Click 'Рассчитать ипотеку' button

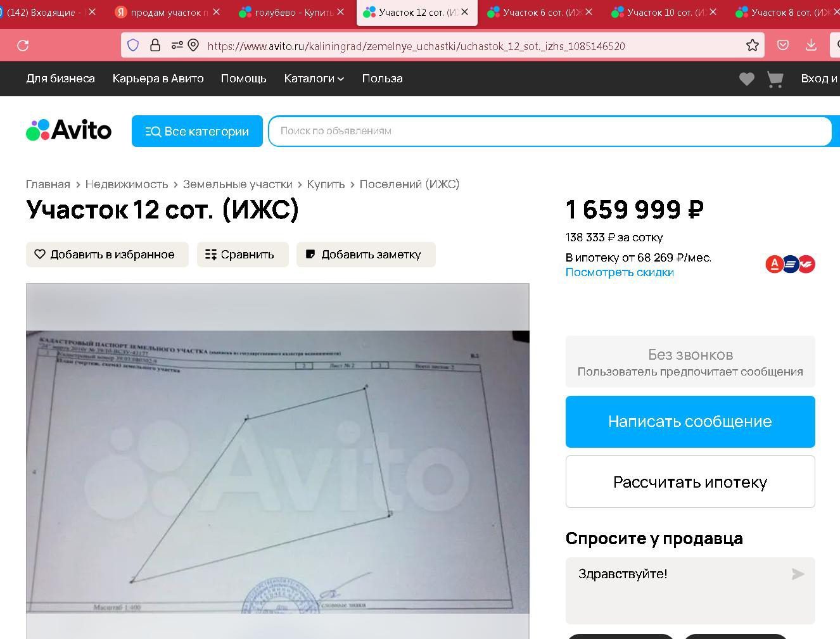point(690,482)
